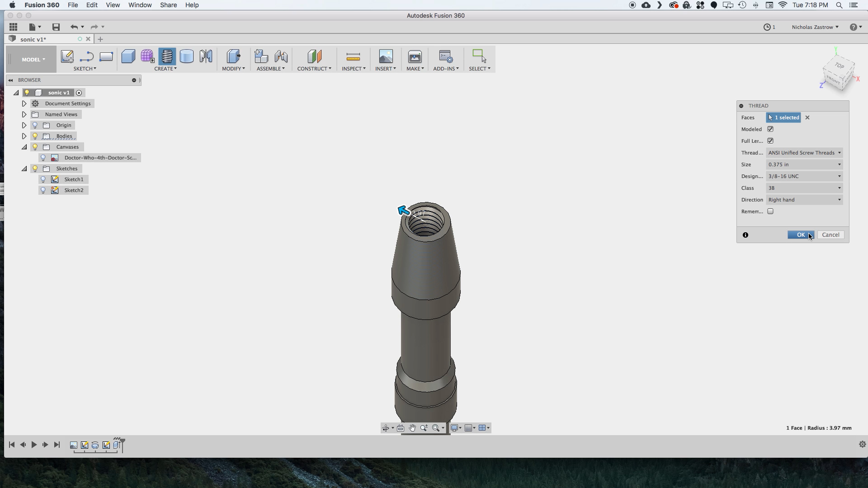This screenshot has height=488, width=868.
Task: Select the Line sketch tool icon
Action: point(86,56)
